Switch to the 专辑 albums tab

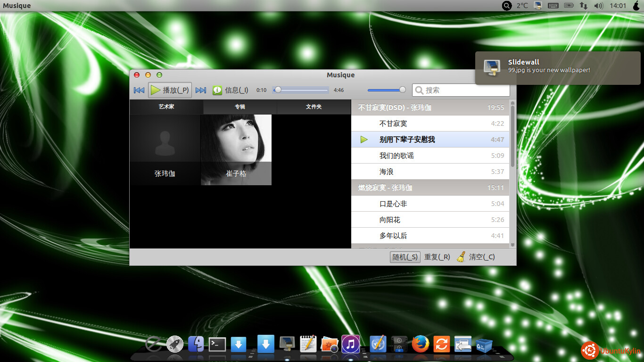tap(240, 107)
